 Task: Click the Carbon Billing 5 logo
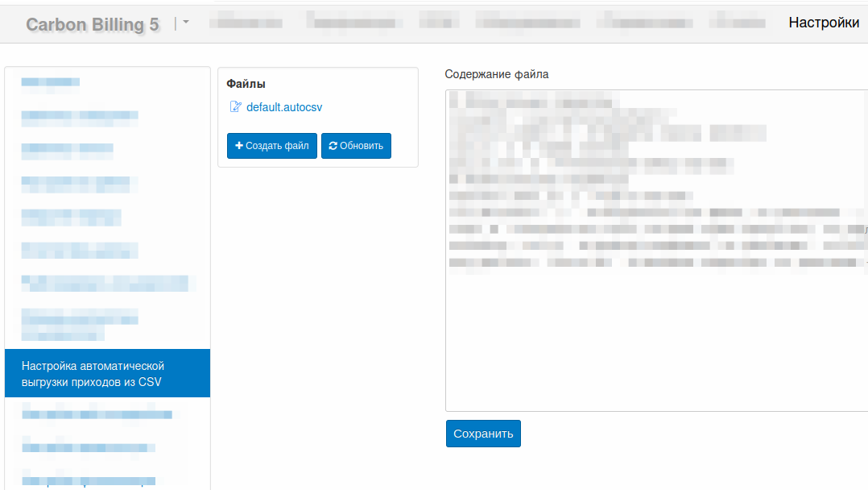tap(92, 25)
